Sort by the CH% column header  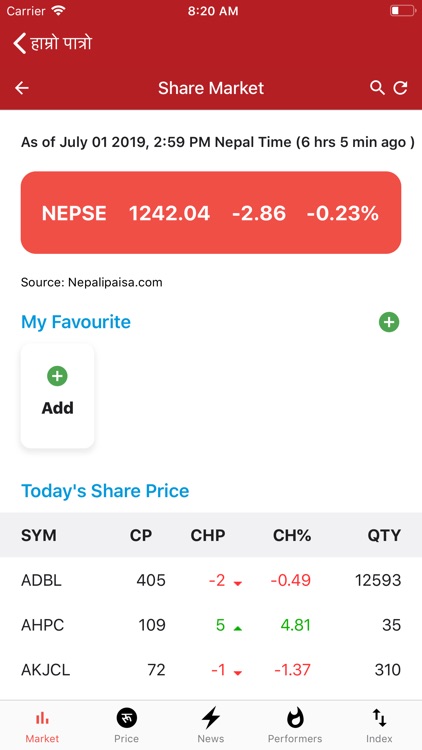(292, 535)
